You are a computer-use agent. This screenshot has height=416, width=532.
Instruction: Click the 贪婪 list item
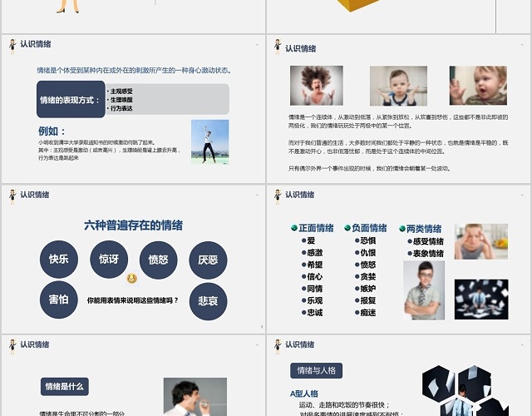tap(366, 276)
